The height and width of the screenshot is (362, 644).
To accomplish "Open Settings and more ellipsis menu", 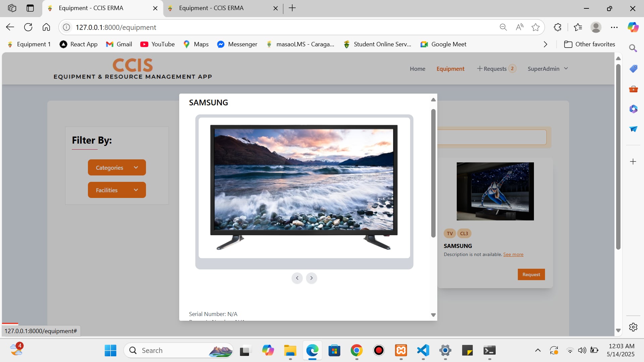I will (x=614, y=27).
